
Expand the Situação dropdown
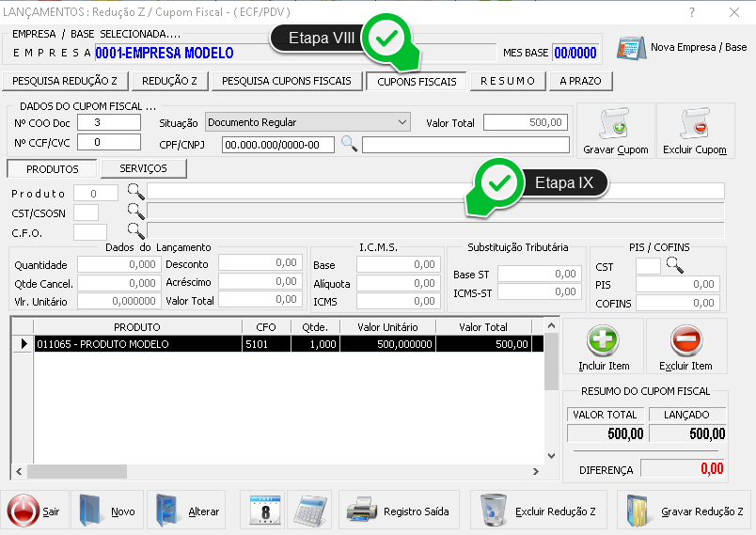point(402,122)
